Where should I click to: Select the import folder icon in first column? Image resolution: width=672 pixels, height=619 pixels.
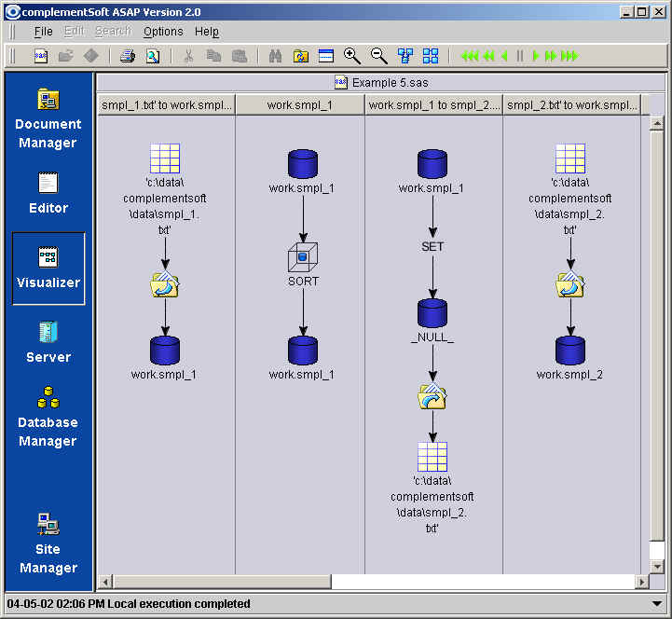tap(165, 284)
